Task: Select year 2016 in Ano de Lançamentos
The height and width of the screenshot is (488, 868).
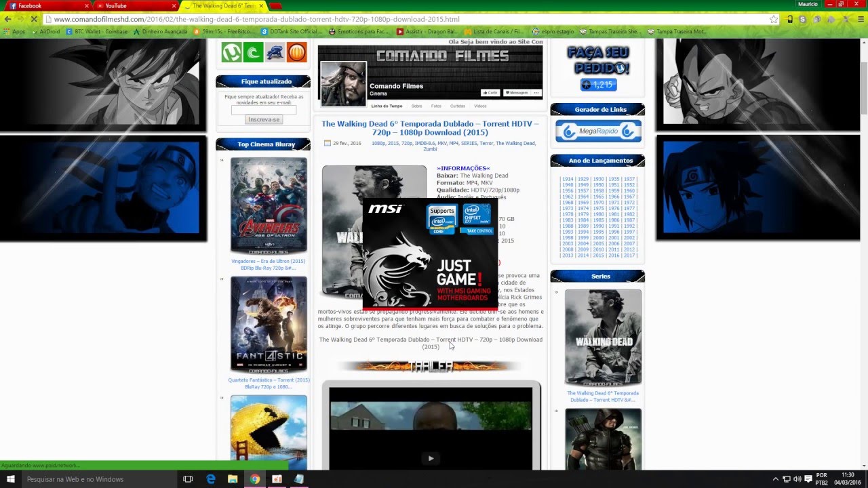Action: [x=614, y=256]
